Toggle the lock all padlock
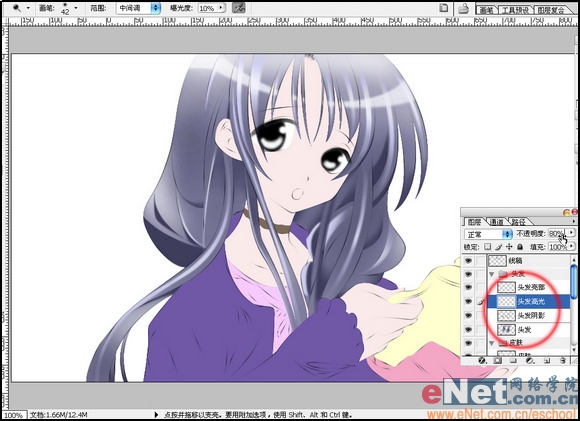 tap(520, 247)
